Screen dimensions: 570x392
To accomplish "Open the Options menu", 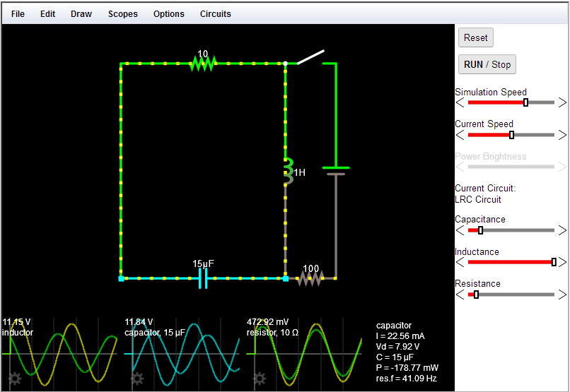I will 168,14.
